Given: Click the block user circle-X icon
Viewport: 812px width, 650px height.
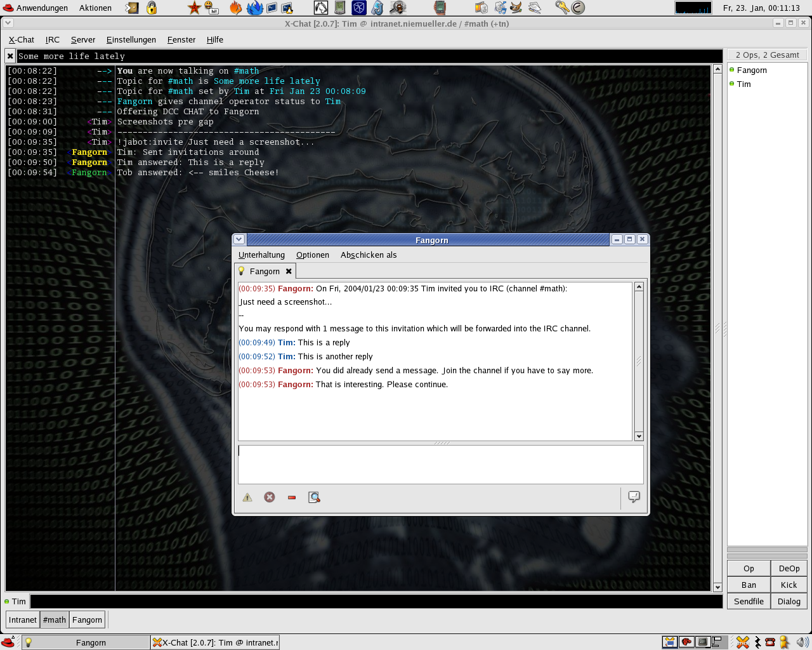Looking at the screenshot, I should coord(270,498).
